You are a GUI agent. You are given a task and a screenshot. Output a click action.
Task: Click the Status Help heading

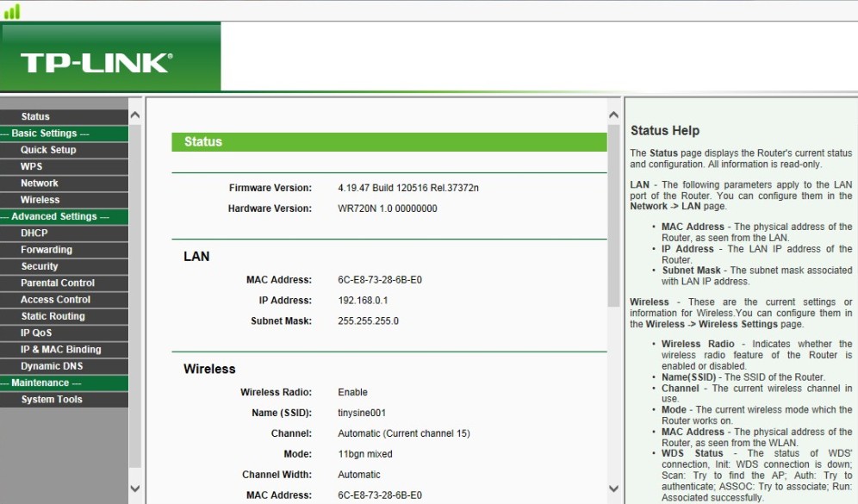click(x=665, y=131)
